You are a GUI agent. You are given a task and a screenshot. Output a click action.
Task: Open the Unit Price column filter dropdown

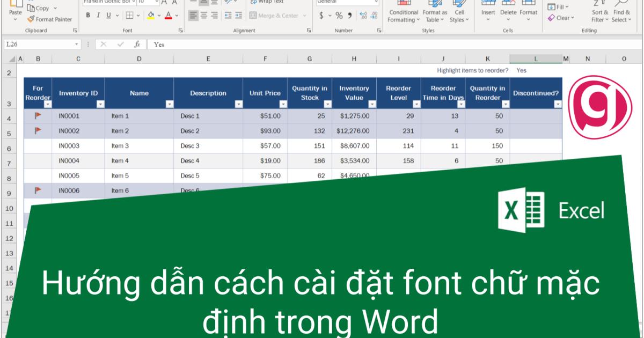pos(283,104)
